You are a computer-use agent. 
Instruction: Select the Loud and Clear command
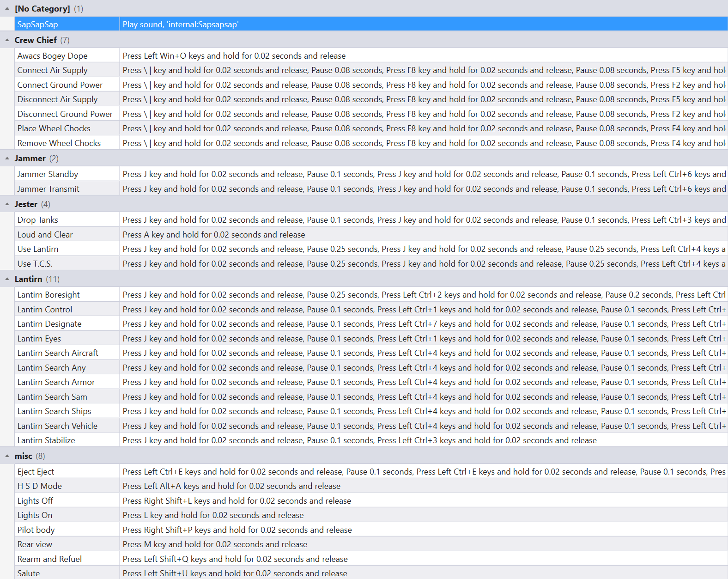tap(45, 235)
